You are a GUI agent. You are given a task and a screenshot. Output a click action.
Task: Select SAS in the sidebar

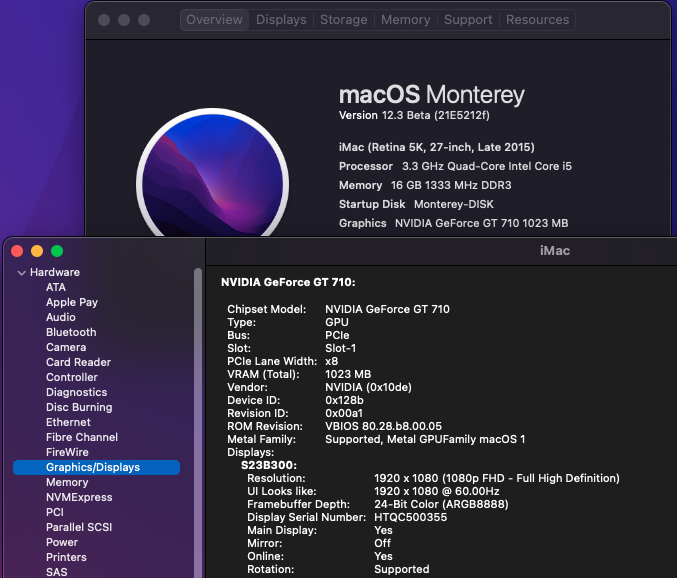(x=57, y=572)
